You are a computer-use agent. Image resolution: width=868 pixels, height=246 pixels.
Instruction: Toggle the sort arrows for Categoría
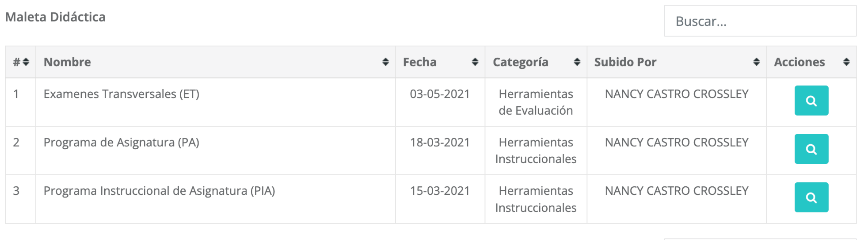pos(577,62)
